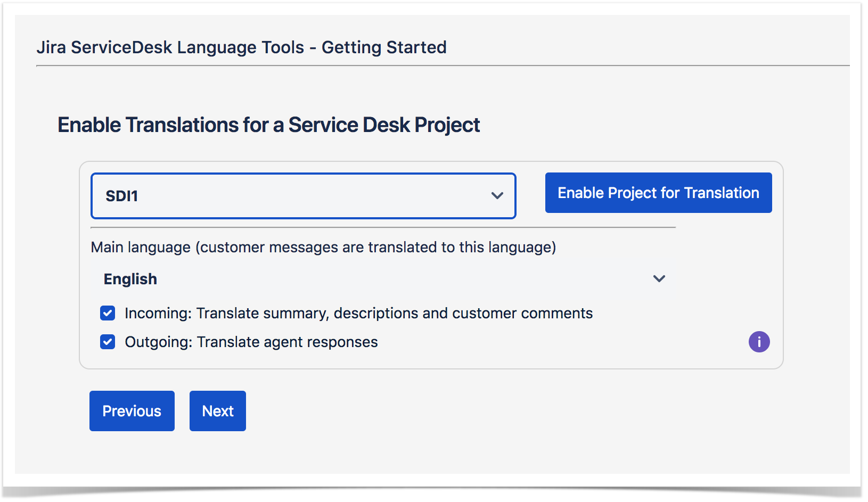Uncheck Outgoing translate agent responses checkbox
The width and height of the screenshot is (868, 502).
tap(108, 342)
